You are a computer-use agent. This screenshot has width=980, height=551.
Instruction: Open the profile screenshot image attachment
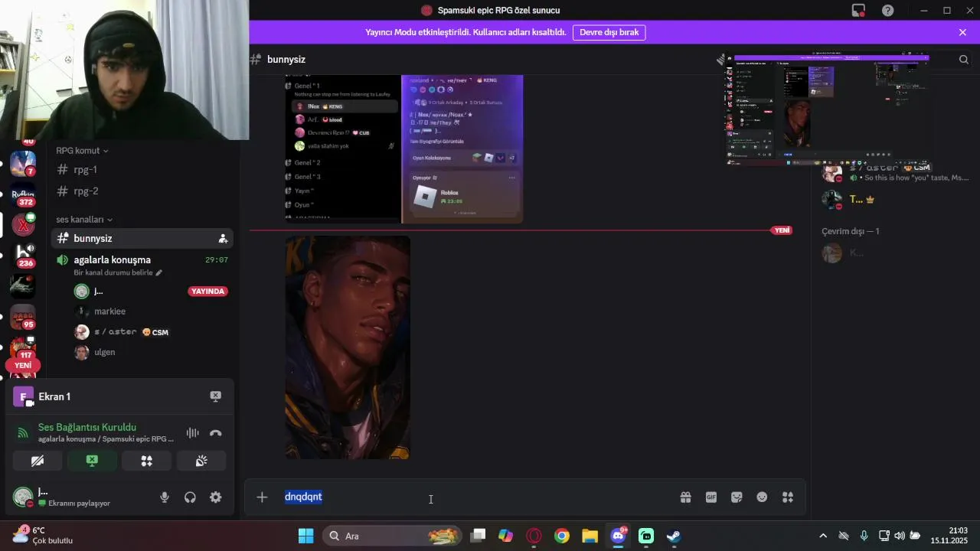click(x=404, y=149)
